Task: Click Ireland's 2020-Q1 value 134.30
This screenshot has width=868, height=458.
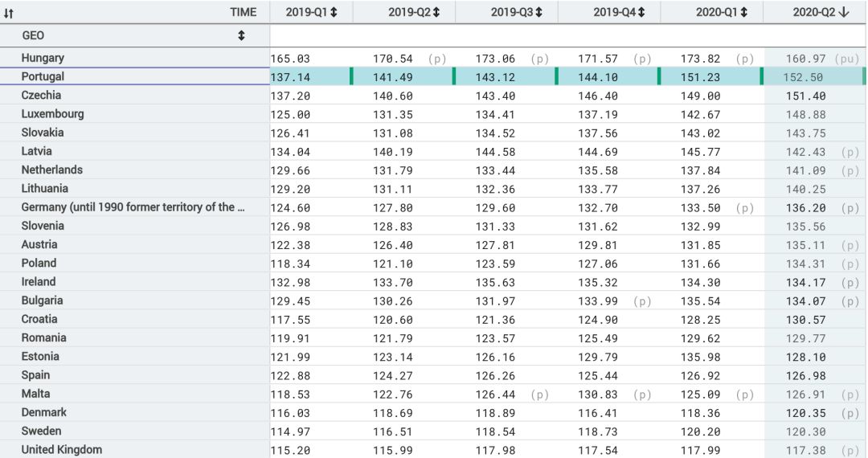Action: click(700, 283)
